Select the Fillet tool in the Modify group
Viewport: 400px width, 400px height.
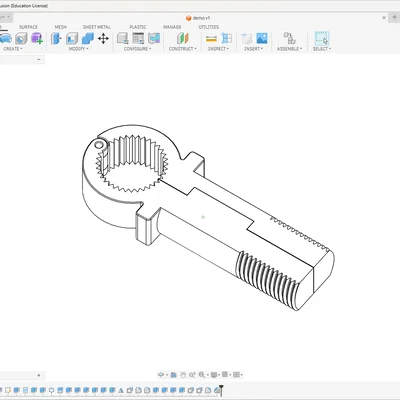[72, 39]
